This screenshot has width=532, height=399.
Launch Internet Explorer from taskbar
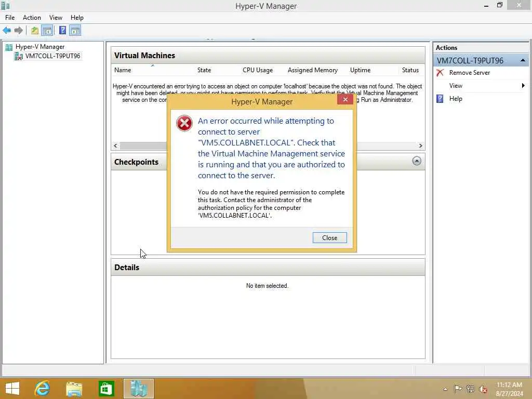[43, 389]
